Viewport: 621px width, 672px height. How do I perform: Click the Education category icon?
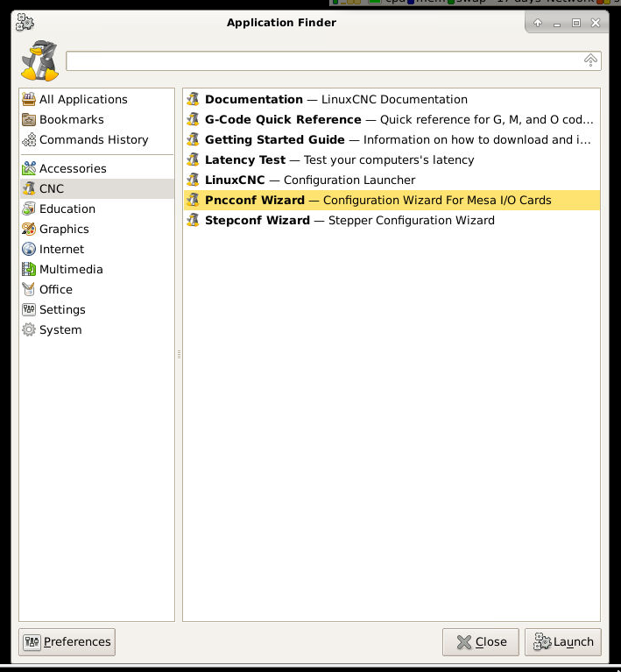click(29, 209)
